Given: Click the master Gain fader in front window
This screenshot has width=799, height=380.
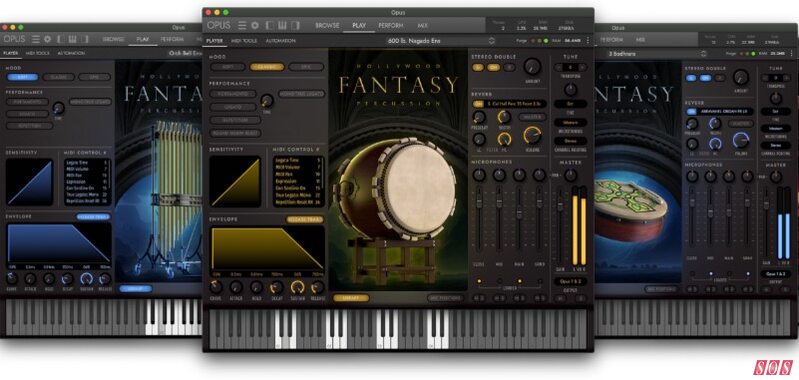Looking at the screenshot, I should (x=560, y=204).
